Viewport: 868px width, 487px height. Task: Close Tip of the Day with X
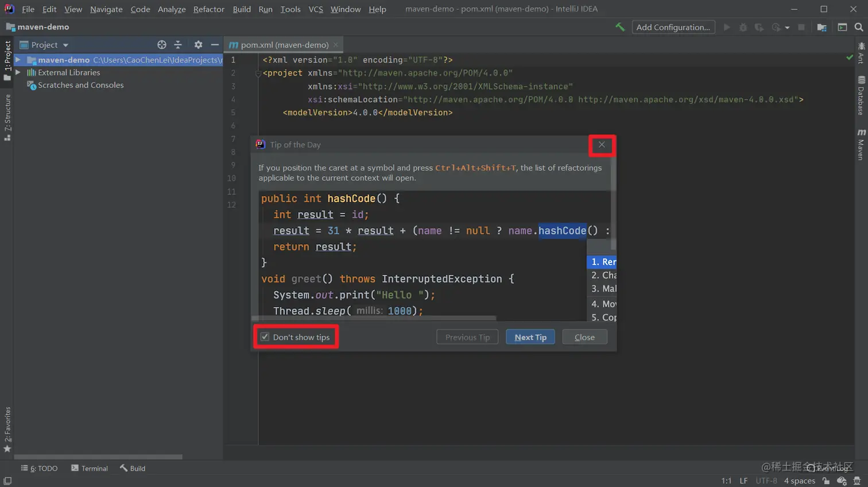point(602,145)
